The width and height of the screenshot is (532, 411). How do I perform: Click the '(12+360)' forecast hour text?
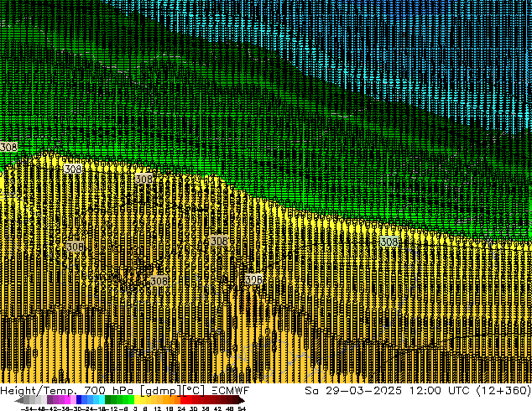click(503, 391)
